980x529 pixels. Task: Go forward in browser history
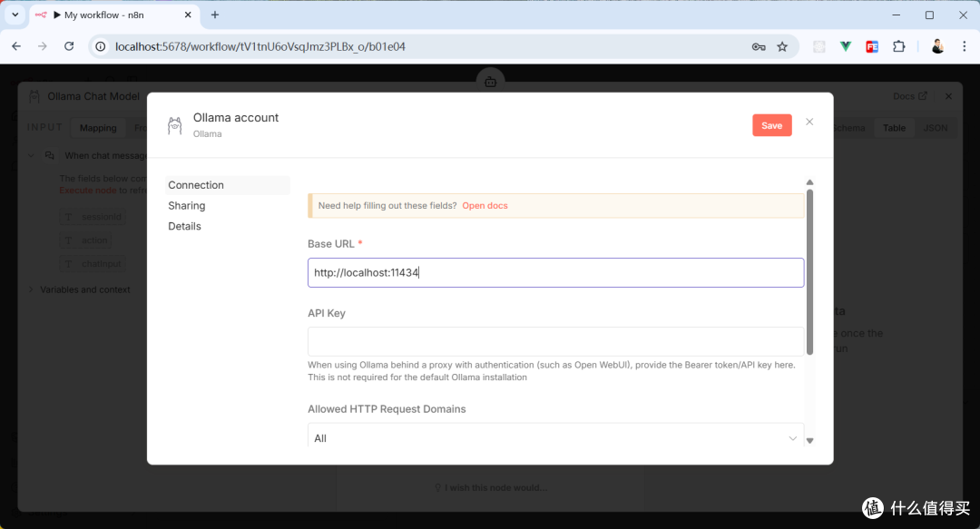(x=43, y=46)
